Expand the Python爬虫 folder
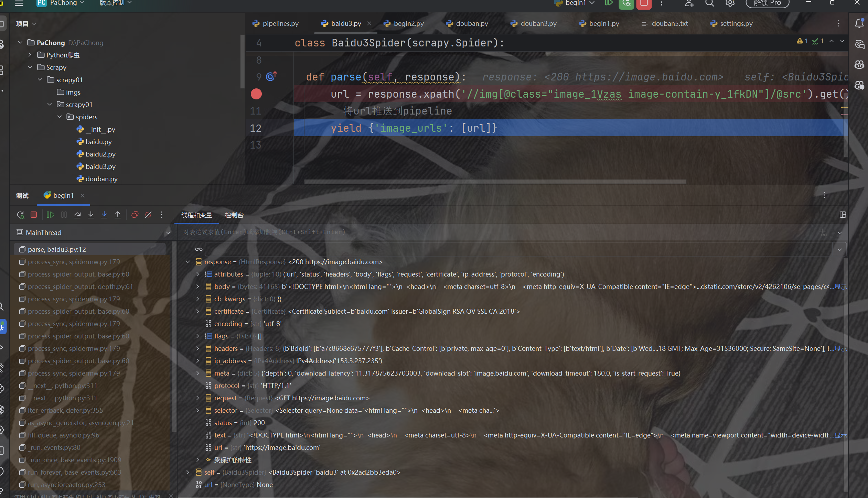The width and height of the screenshot is (868, 498). [x=30, y=55]
